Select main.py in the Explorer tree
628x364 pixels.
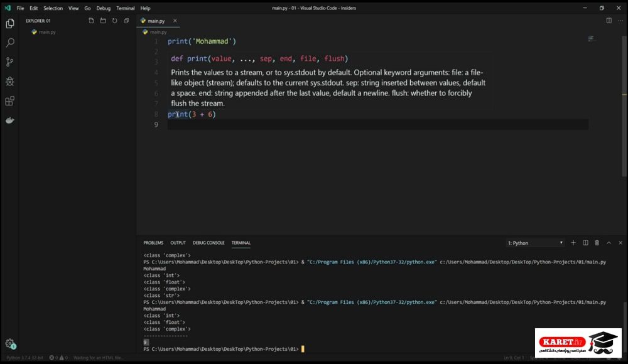(x=47, y=32)
